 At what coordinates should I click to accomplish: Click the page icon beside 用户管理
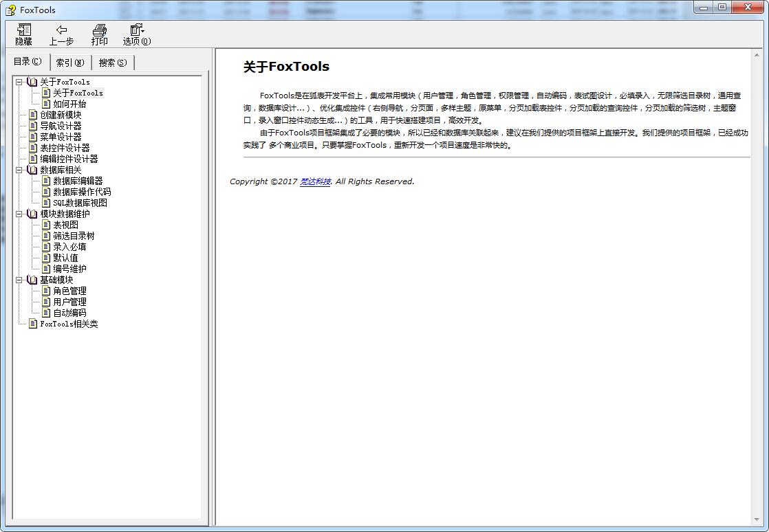[x=46, y=302]
